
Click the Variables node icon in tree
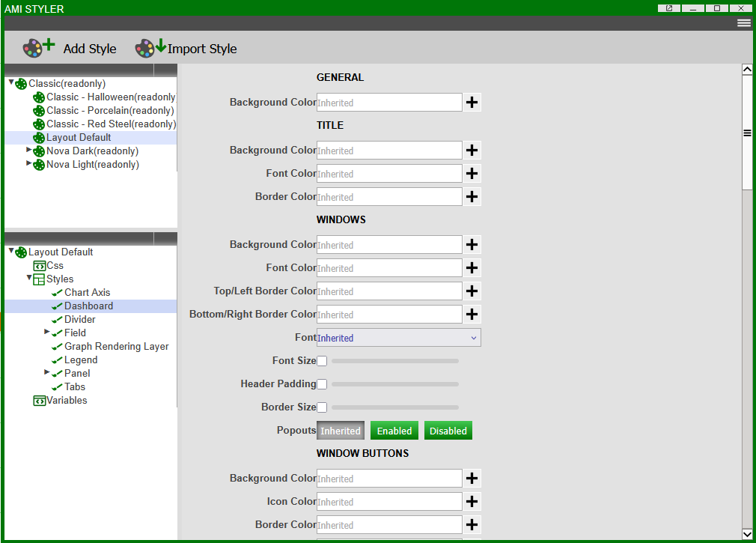[40, 401]
